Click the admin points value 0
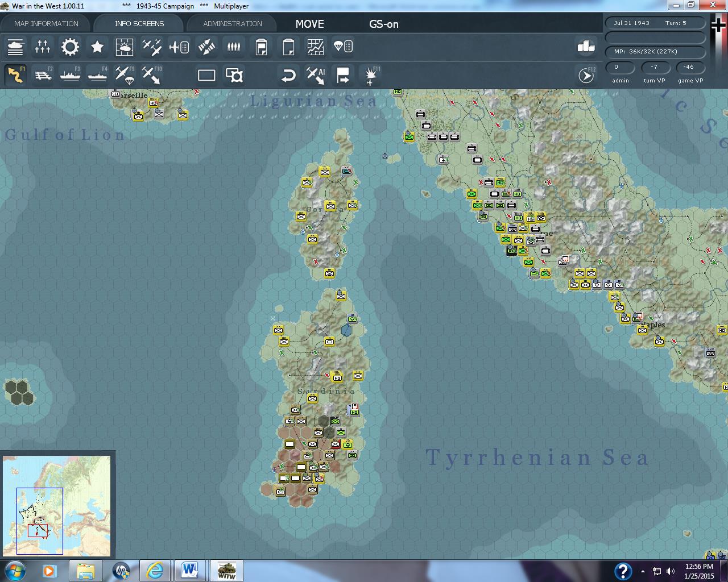This screenshot has height=582, width=728. tap(620, 67)
